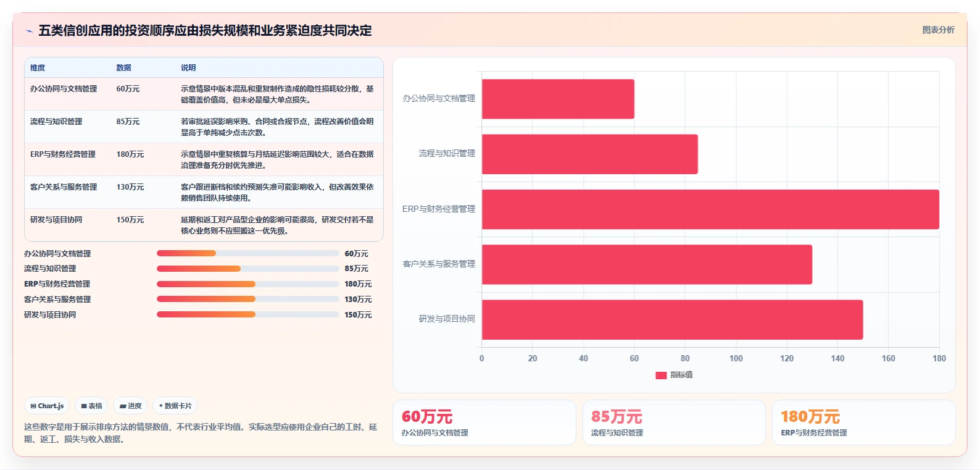The width and height of the screenshot is (980, 470).
Task: Click the red legend swatch for 指标值
Action: click(x=661, y=376)
